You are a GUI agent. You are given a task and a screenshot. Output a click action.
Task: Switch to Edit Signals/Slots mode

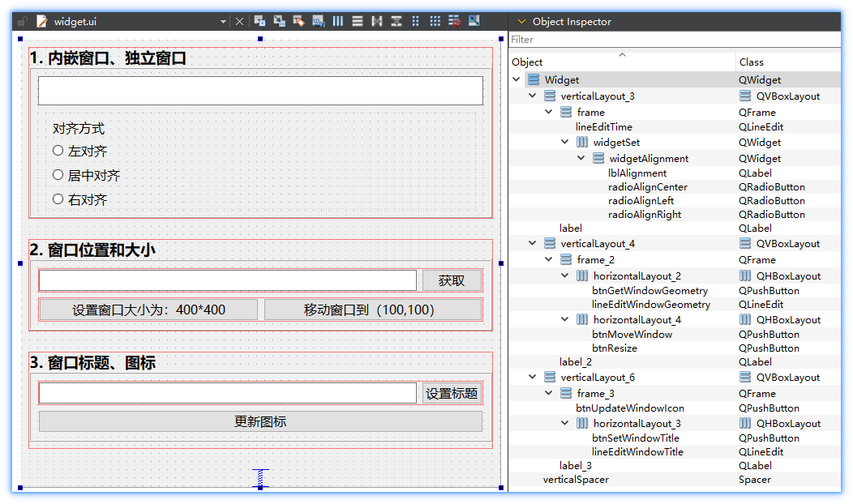279,22
